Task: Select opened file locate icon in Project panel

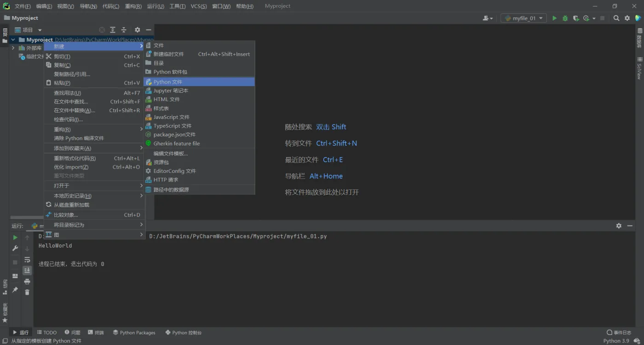Action: coord(102,30)
